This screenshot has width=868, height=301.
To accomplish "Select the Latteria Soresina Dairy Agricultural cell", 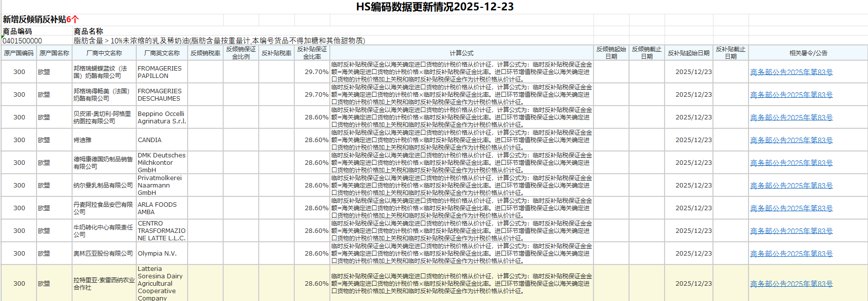I will click(x=162, y=284).
